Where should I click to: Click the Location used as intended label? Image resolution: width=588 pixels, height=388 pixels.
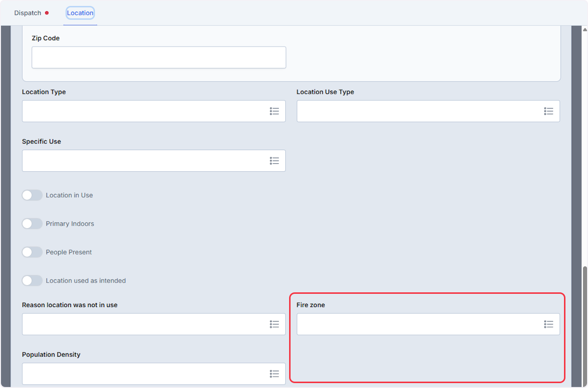tap(86, 281)
